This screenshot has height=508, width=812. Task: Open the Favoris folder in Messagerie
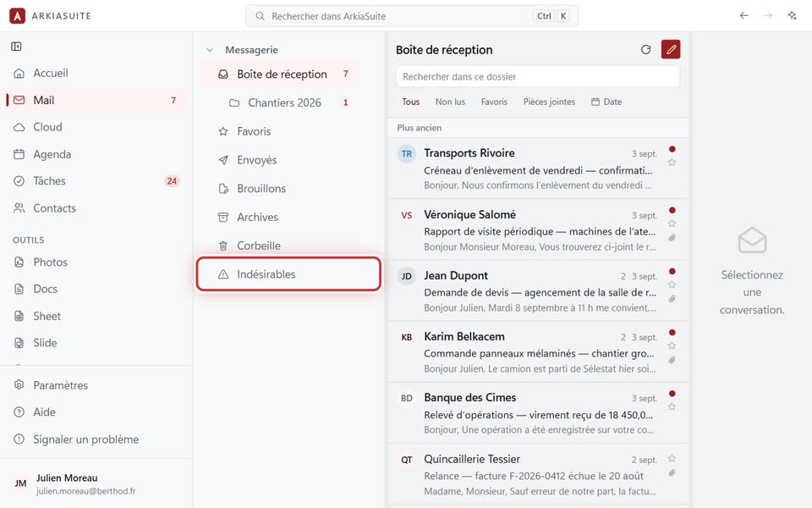coord(280,131)
